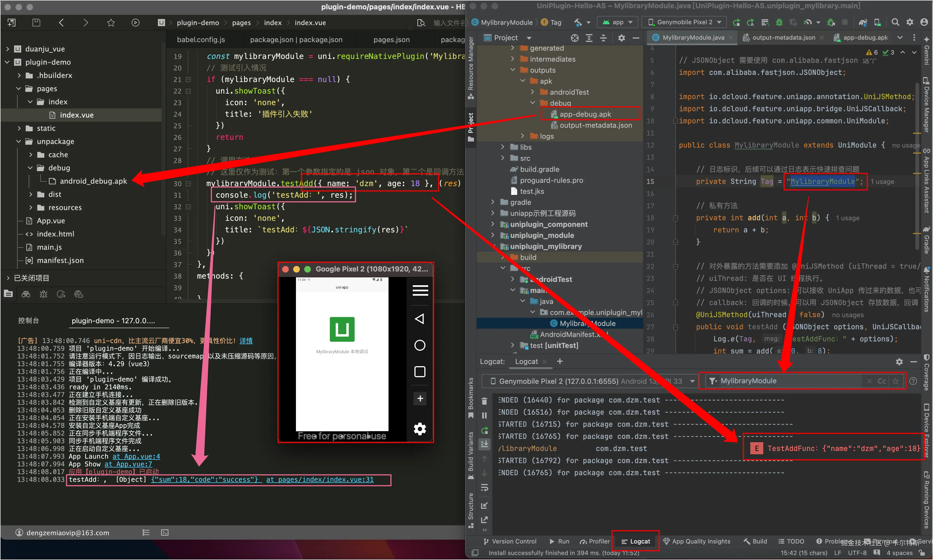
Task: Click the Logcat tool window button
Action: pyautogui.click(x=636, y=541)
